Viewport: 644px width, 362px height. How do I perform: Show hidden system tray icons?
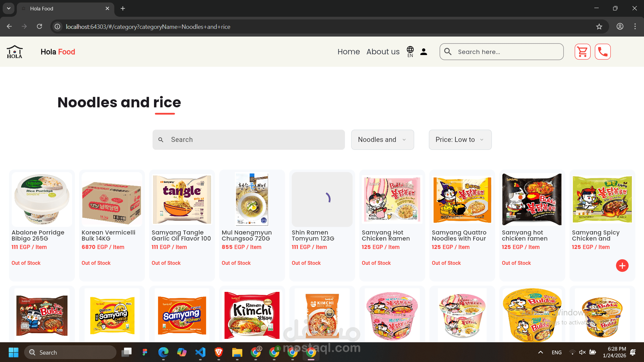[540, 352]
